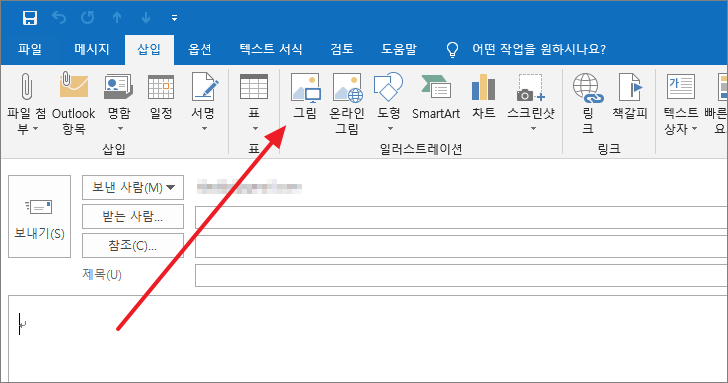
Task: Open the 도움말 tab
Action: tap(399, 49)
